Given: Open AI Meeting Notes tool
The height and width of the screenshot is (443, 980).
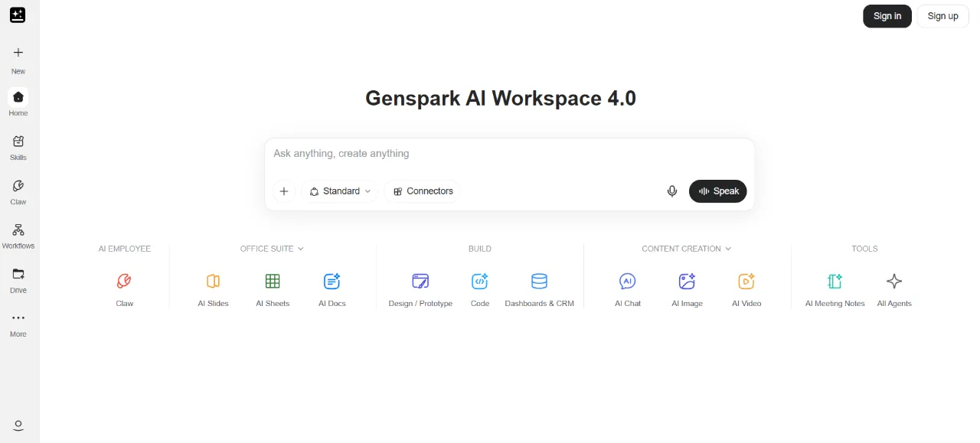Looking at the screenshot, I should point(835,289).
